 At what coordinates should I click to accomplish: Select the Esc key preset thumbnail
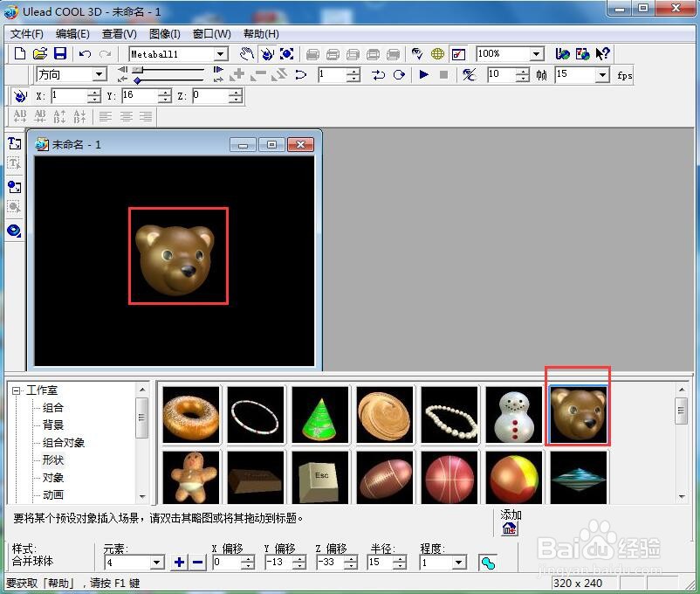tap(320, 477)
